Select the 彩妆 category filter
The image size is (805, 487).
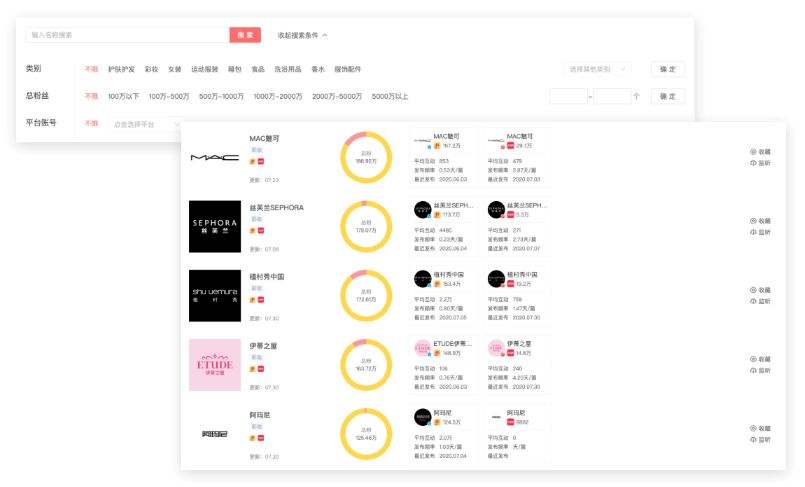pyautogui.click(x=151, y=69)
